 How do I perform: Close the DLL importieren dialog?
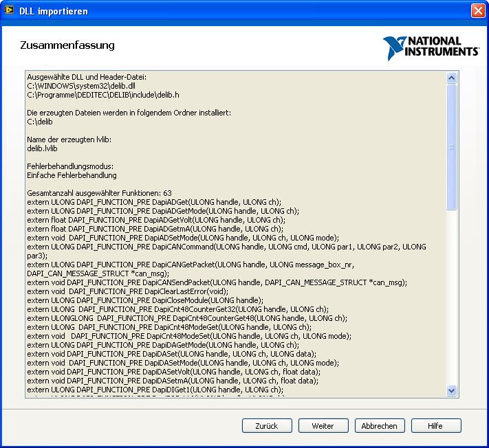pos(477,11)
